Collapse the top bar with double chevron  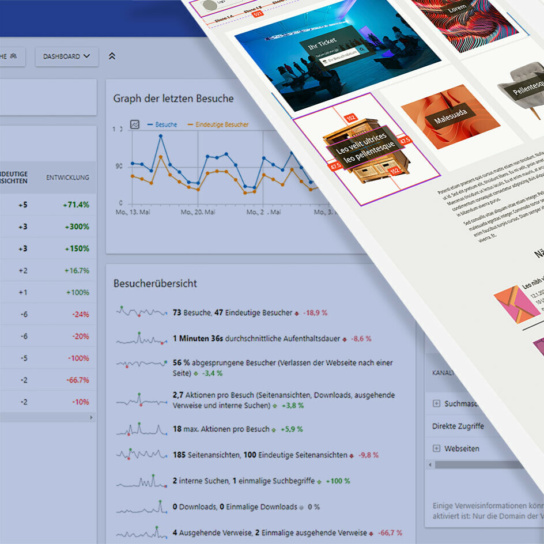112,56
